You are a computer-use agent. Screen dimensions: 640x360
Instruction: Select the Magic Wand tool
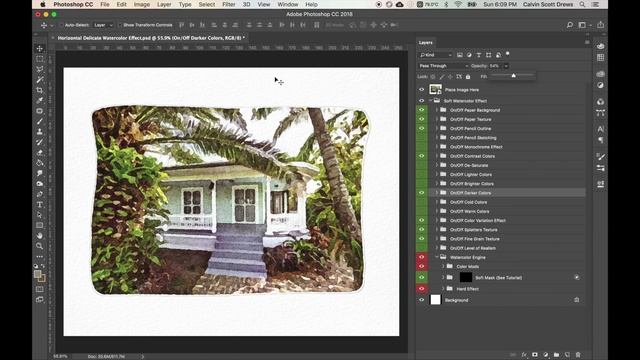coord(40,80)
